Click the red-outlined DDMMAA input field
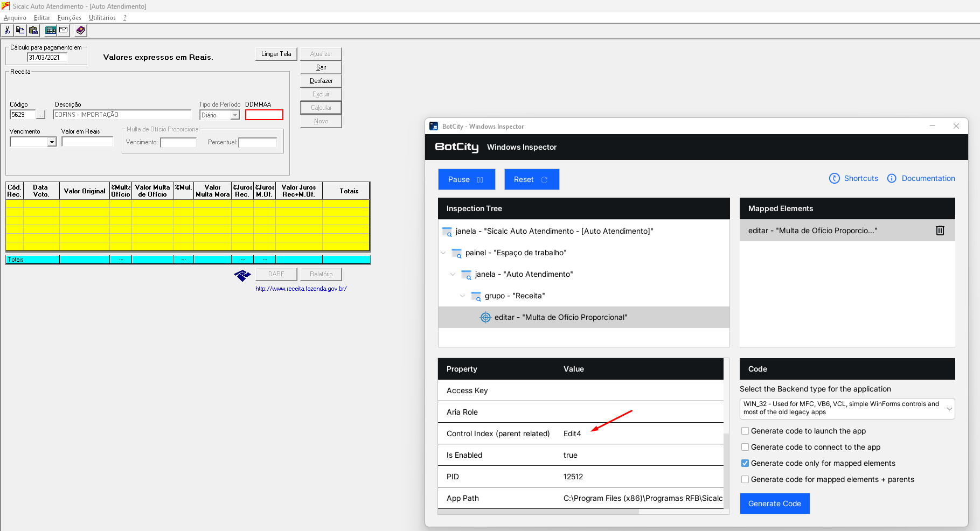Screen dimensions: 980x531 (264, 115)
